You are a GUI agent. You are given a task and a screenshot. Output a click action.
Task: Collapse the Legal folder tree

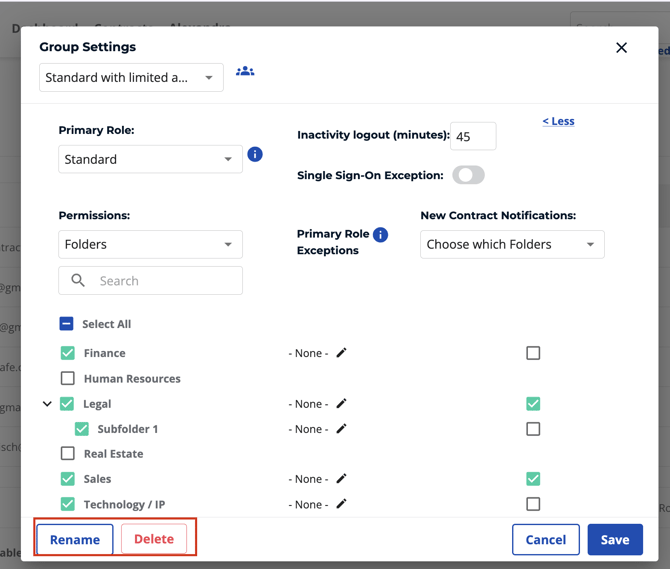[x=47, y=404]
